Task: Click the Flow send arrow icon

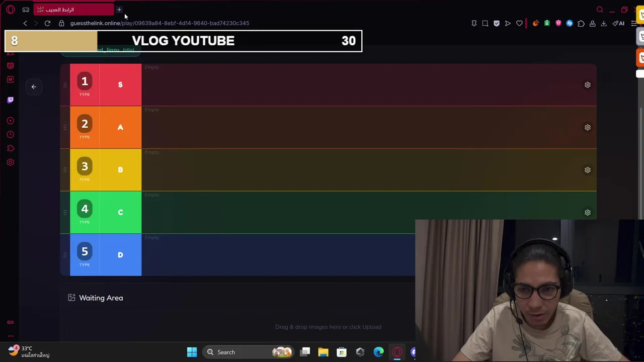Action: coord(508,23)
